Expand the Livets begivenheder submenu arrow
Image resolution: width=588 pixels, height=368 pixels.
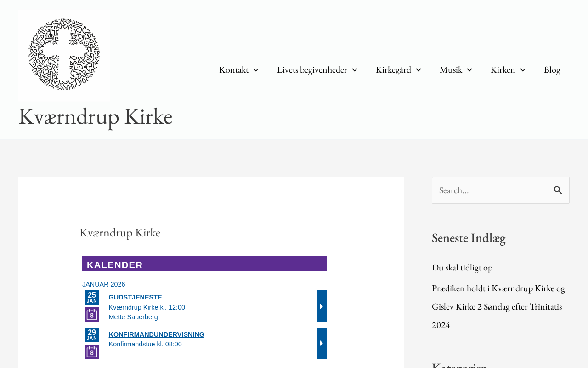355,70
